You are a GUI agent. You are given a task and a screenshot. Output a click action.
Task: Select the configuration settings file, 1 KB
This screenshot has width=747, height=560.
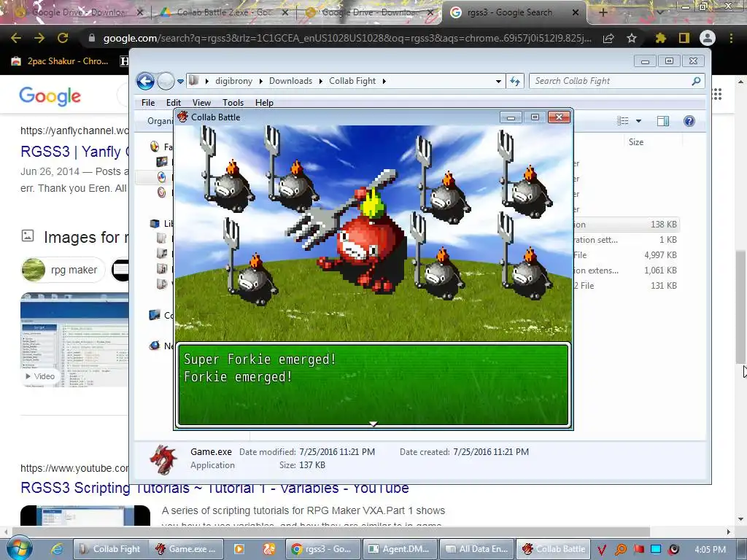point(625,239)
